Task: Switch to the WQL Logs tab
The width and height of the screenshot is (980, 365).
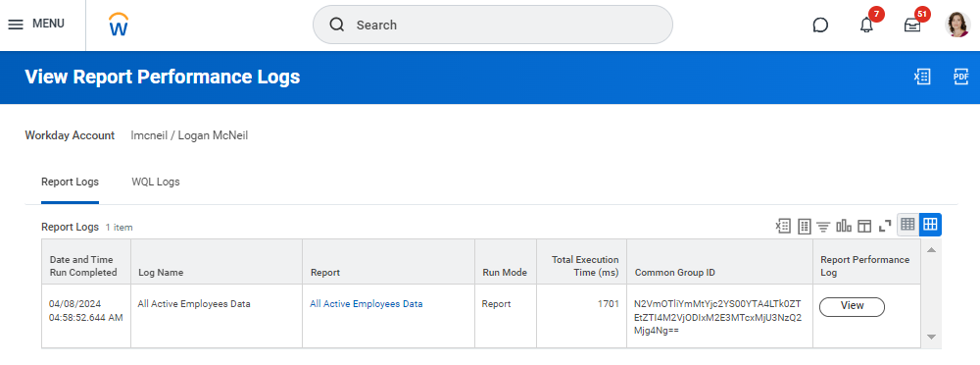Action: pyautogui.click(x=156, y=182)
